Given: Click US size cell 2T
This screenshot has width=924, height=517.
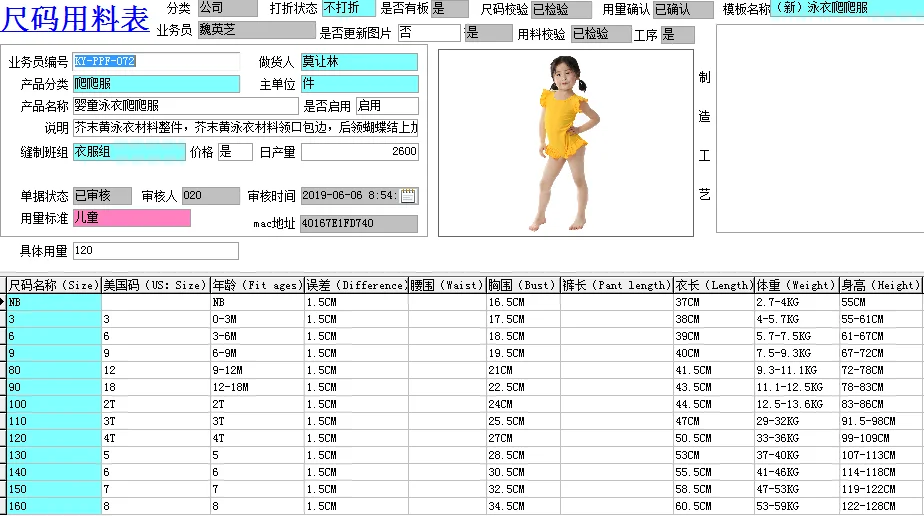Looking at the screenshot, I should [x=156, y=404].
